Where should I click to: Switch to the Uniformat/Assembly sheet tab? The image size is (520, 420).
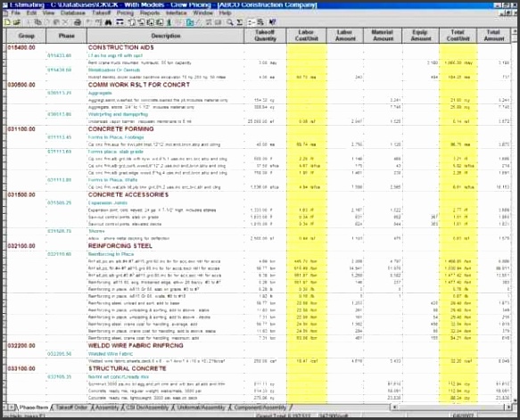pyautogui.click(x=201, y=408)
